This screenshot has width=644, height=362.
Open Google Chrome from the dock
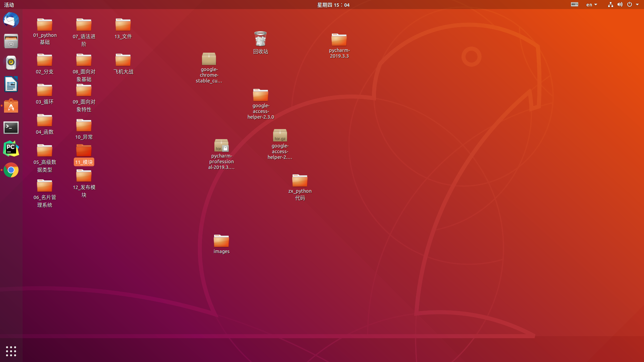pos(11,170)
